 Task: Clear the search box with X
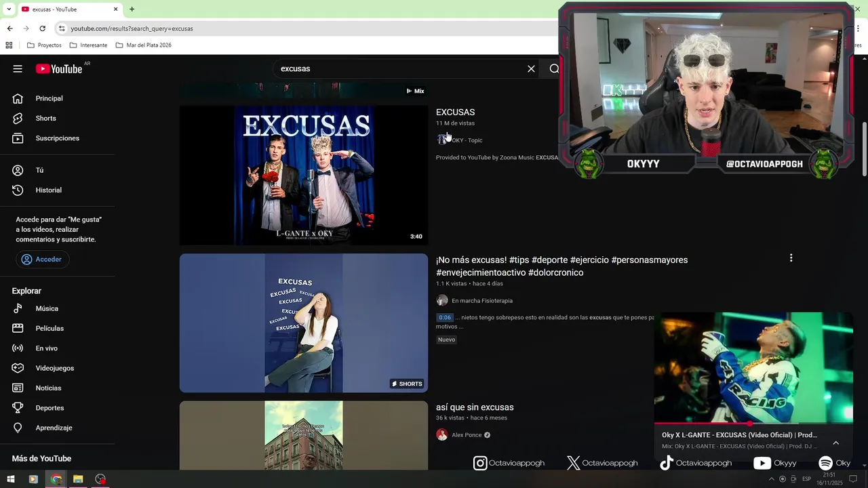(531, 68)
